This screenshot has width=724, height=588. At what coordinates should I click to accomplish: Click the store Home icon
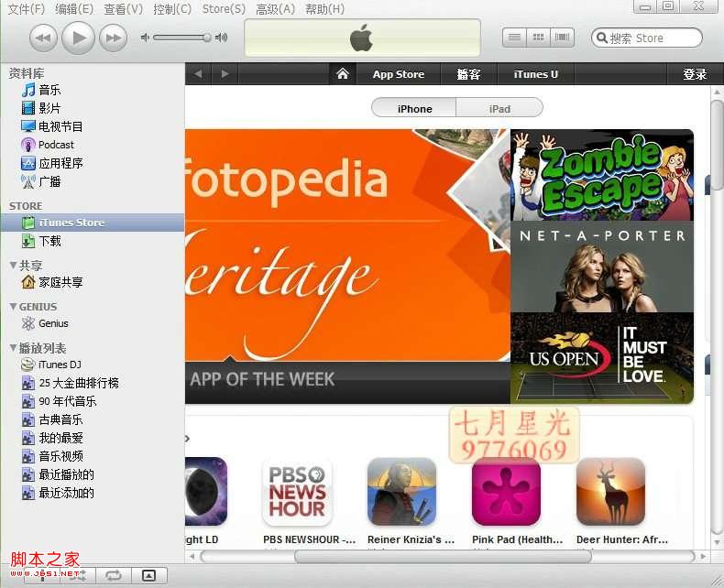click(343, 74)
